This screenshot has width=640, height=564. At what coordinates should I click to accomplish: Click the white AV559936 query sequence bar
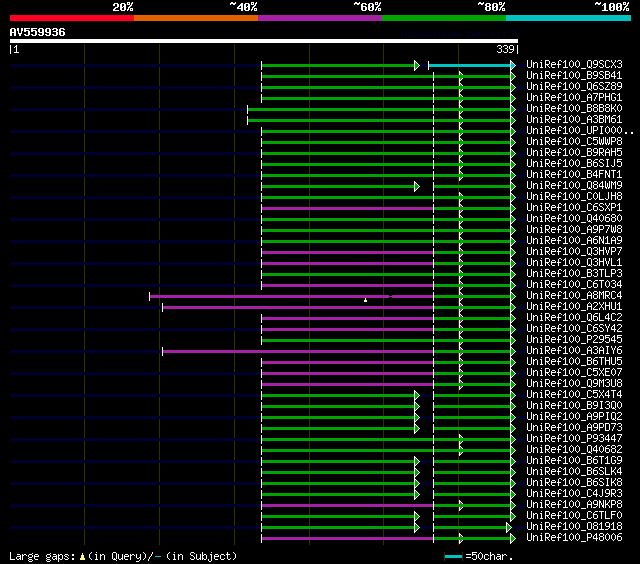click(264, 41)
